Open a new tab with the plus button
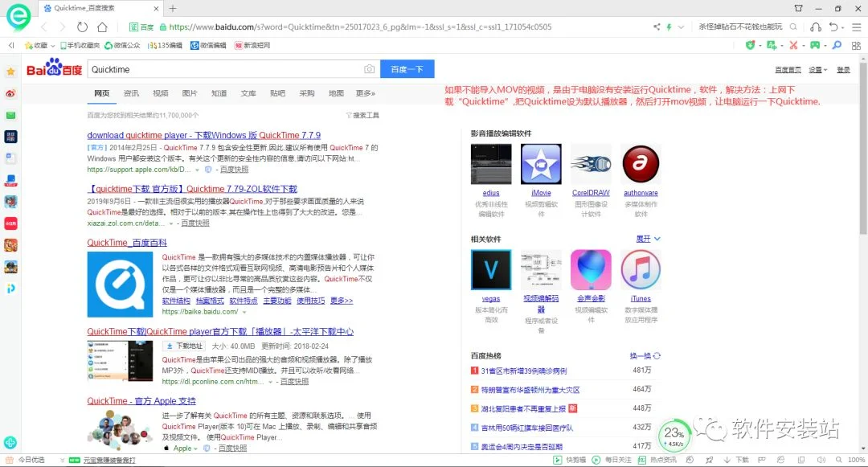 click(x=173, y=8)
